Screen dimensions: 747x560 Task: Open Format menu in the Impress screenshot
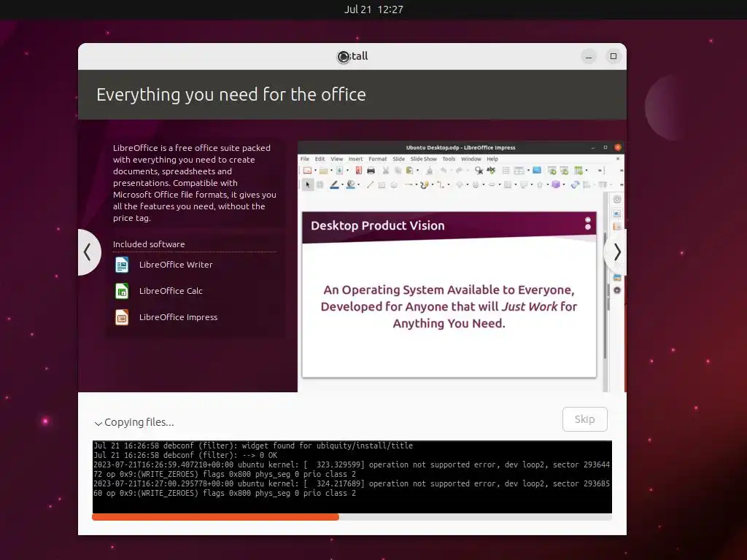tap(377, 159)
